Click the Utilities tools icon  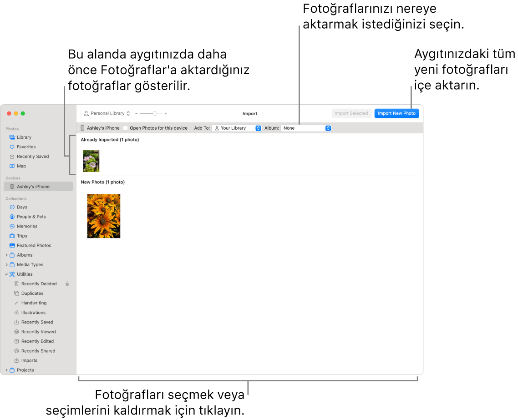12,274
